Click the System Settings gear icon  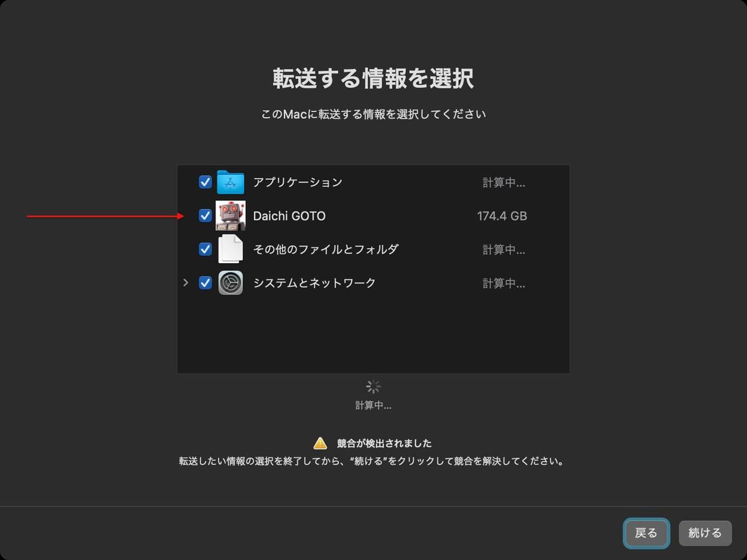(230, 283)
